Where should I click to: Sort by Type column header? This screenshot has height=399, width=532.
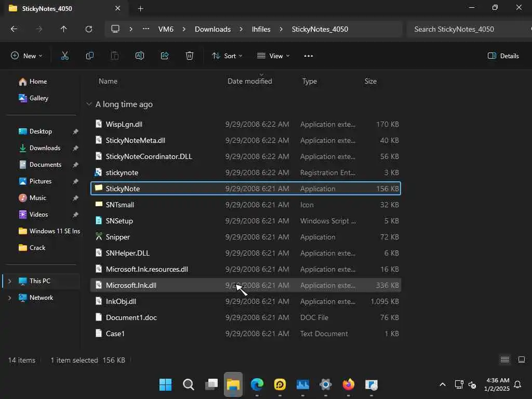(310, 82)
